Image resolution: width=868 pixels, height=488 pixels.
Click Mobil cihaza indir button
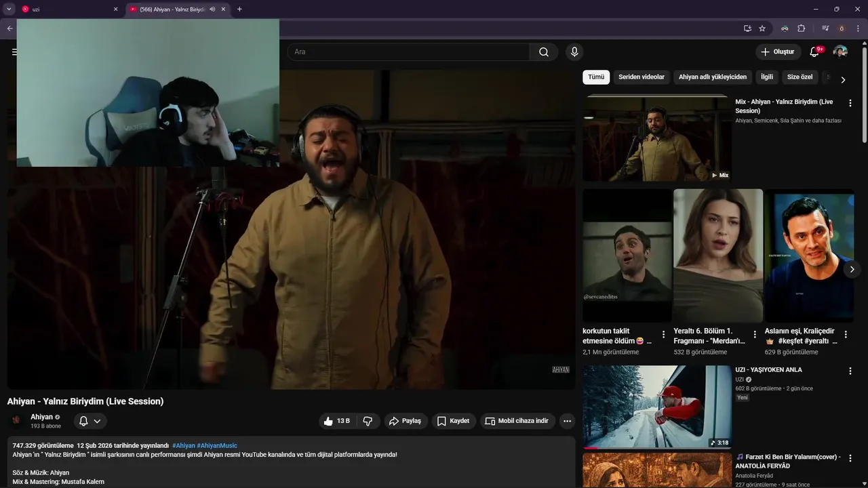point(517,421)
